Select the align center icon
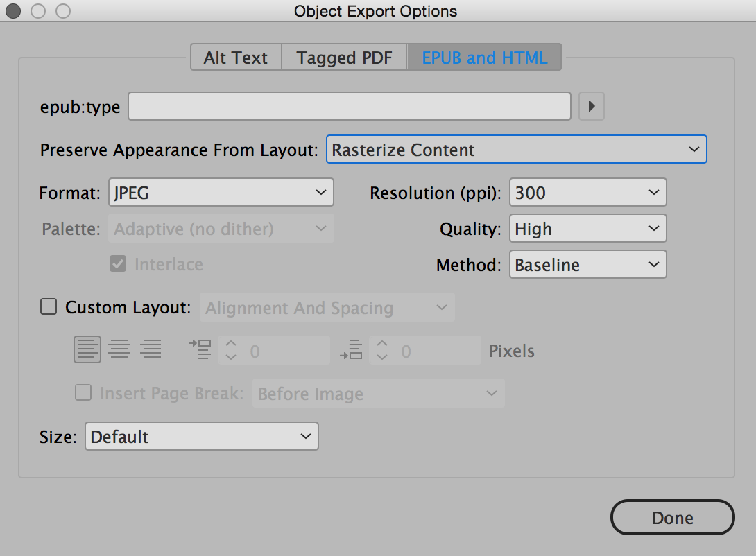756x556 pixels. [119, 350]
